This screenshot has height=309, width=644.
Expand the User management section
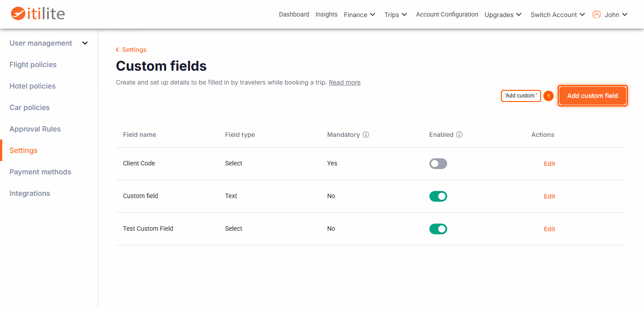pos(49,43)
